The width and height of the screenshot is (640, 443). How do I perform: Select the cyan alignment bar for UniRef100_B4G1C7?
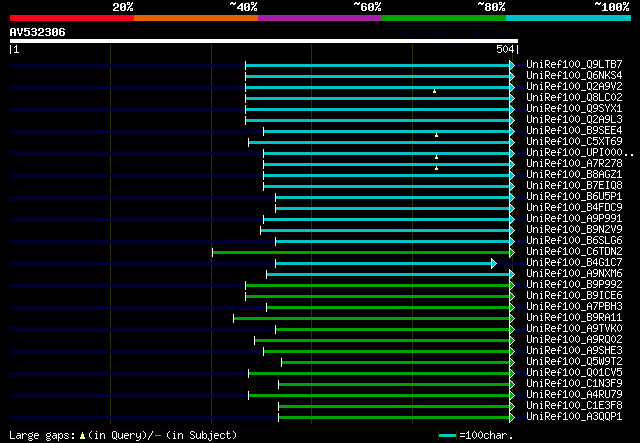[384, 263]
